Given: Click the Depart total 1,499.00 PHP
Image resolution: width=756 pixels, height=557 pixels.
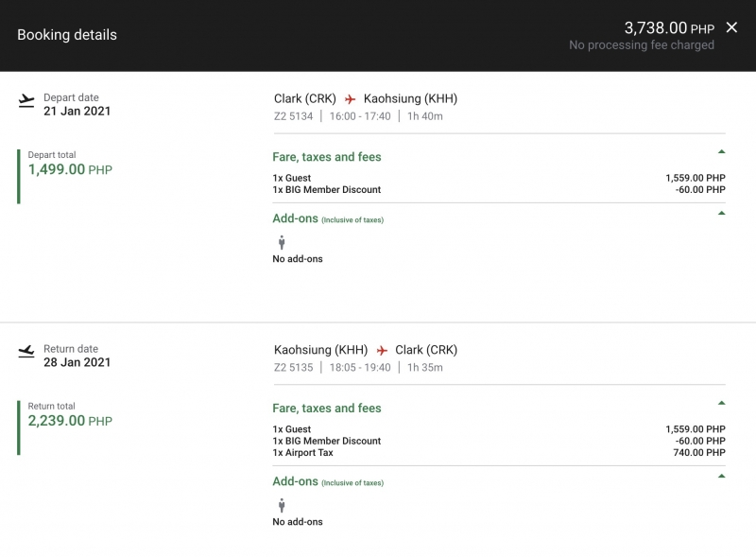Looking at the screenshot, I should coord(70,169).
